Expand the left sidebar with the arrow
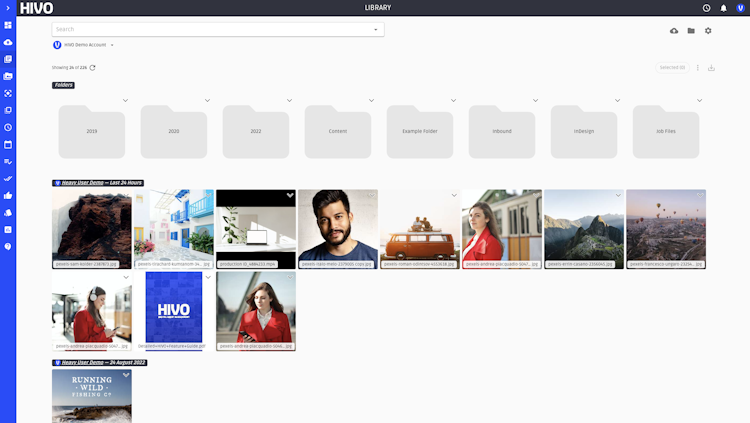750x423 pixels. (x=8, y=8)
